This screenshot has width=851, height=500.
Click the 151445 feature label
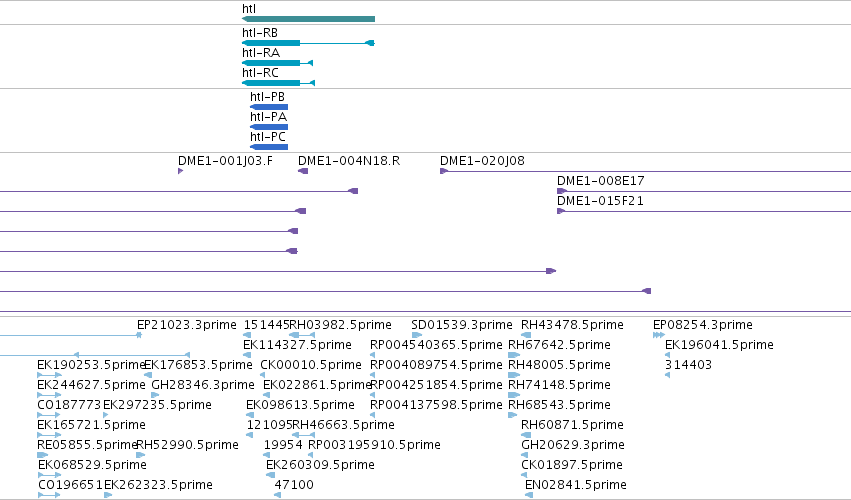266,325
